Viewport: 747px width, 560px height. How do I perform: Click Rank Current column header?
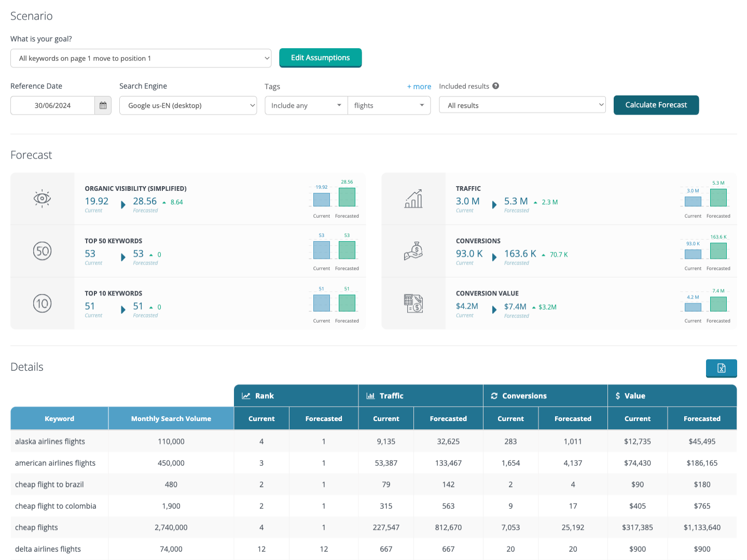(x=261, y=418)
